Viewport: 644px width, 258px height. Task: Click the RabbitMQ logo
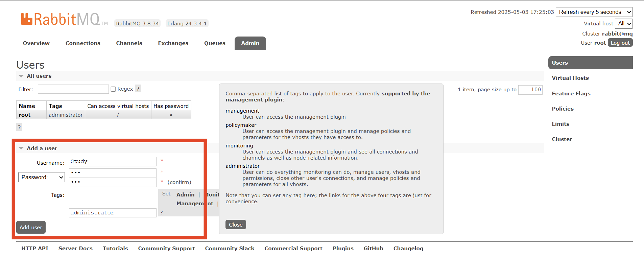point(64,19)
